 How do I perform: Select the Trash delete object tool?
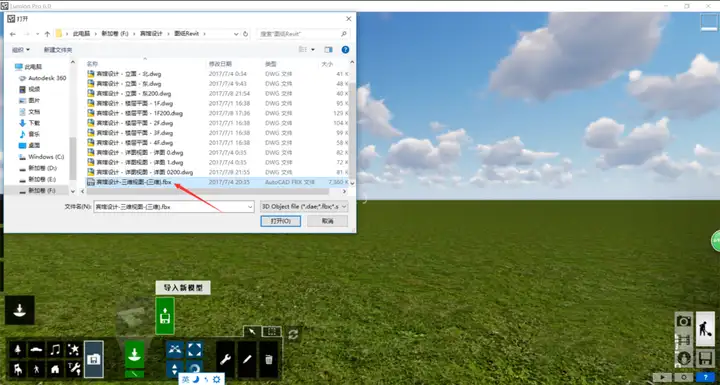(x=269, y=359)
